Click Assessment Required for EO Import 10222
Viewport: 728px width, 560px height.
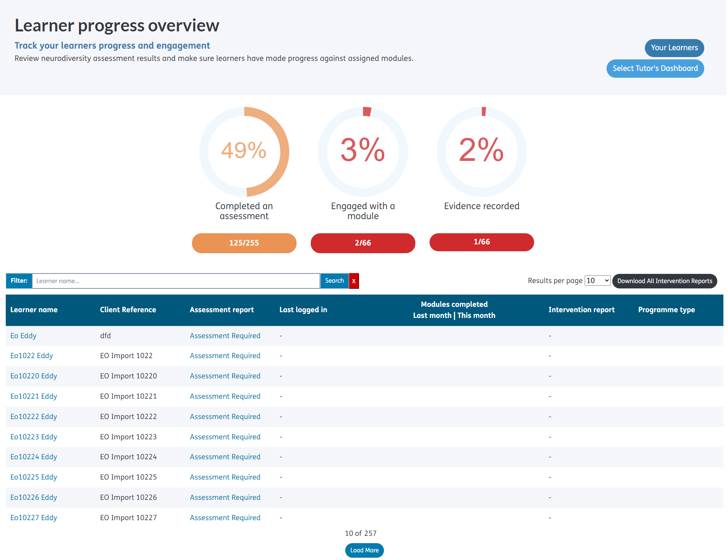coord(225,417)
